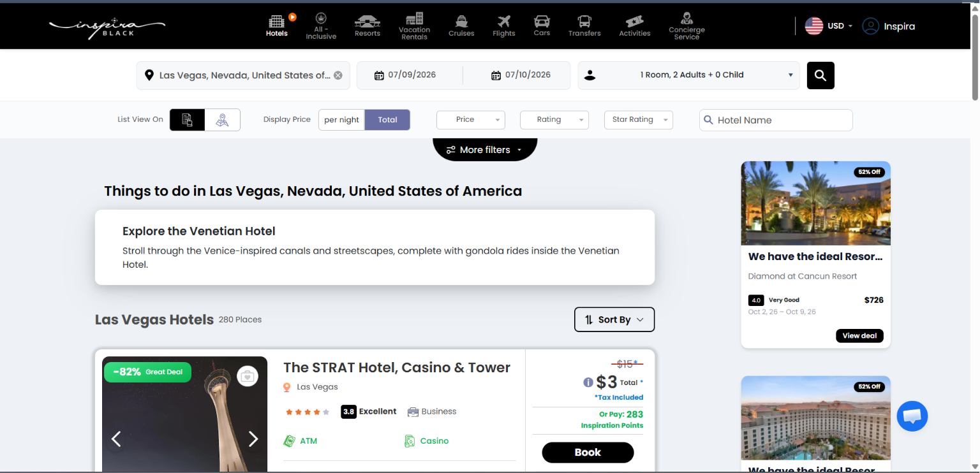Click the star rating of The STRAT Hotel

[308, 412]
